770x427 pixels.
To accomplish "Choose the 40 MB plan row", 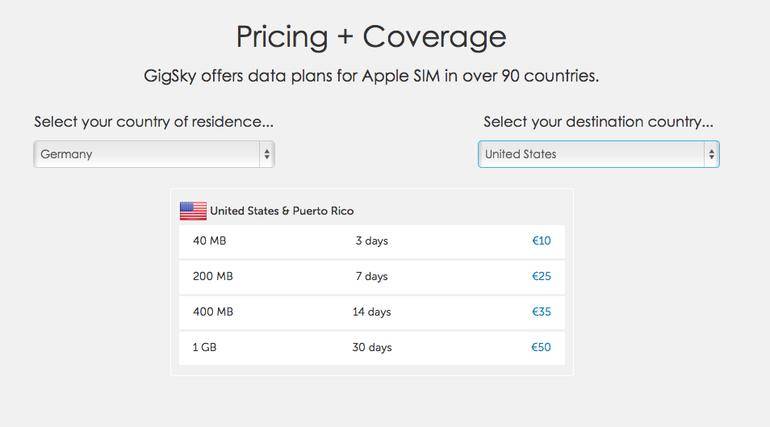I will pos(372,241).
